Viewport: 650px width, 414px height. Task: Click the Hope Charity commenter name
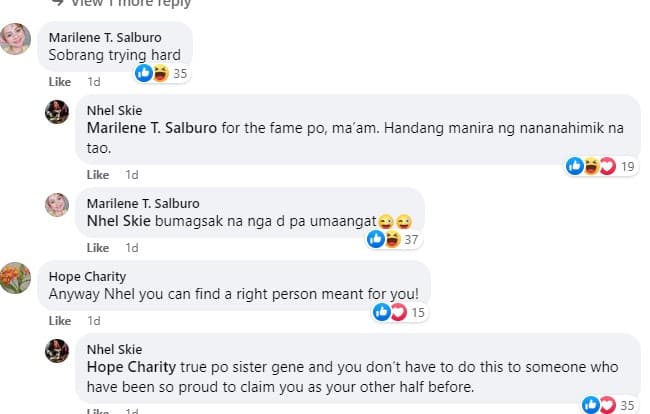coord(87,276)
